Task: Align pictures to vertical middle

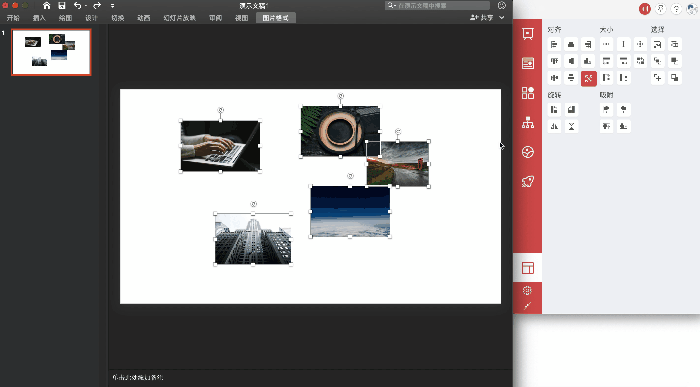Action: [x=571, y=61]
